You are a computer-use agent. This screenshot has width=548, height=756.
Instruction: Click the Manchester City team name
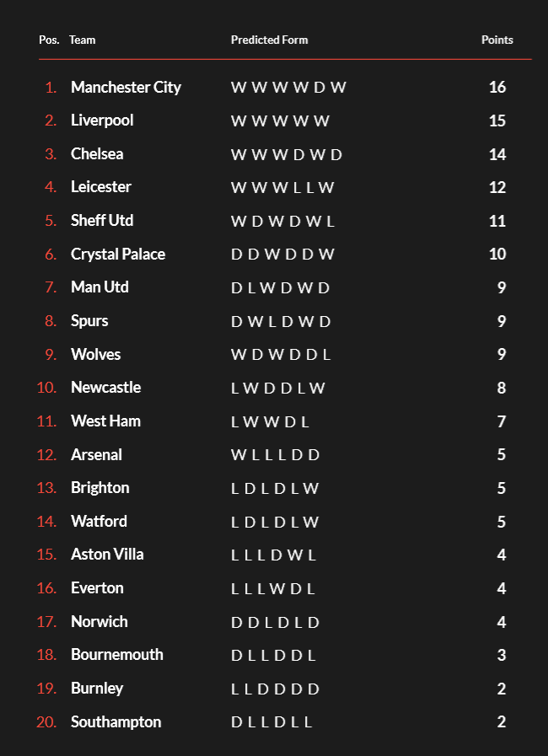tap(126, 88)
